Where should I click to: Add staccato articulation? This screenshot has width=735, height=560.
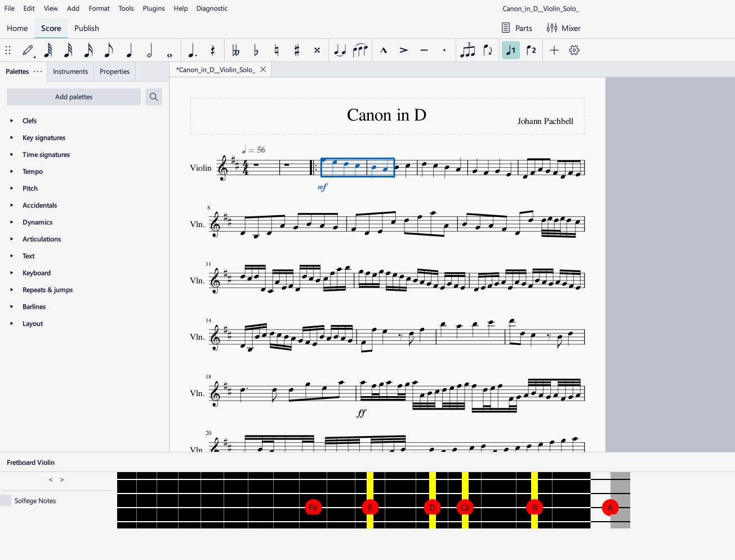444,50
